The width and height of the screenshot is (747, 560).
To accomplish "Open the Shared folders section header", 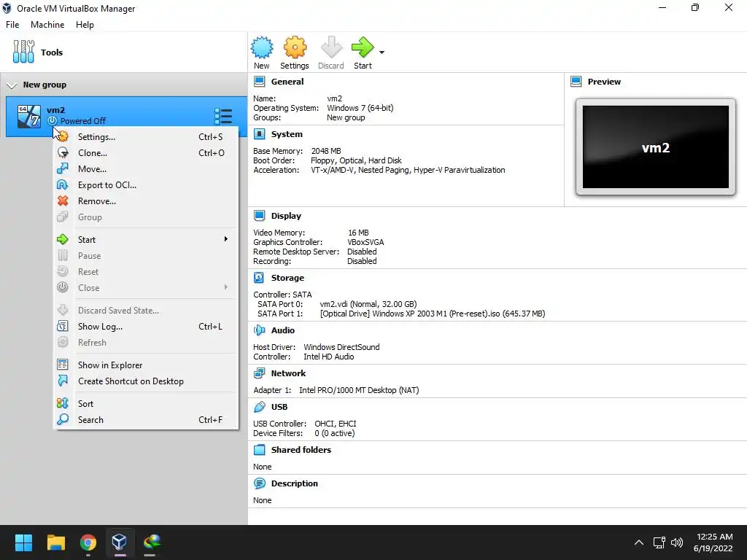I will click(301, 450).
